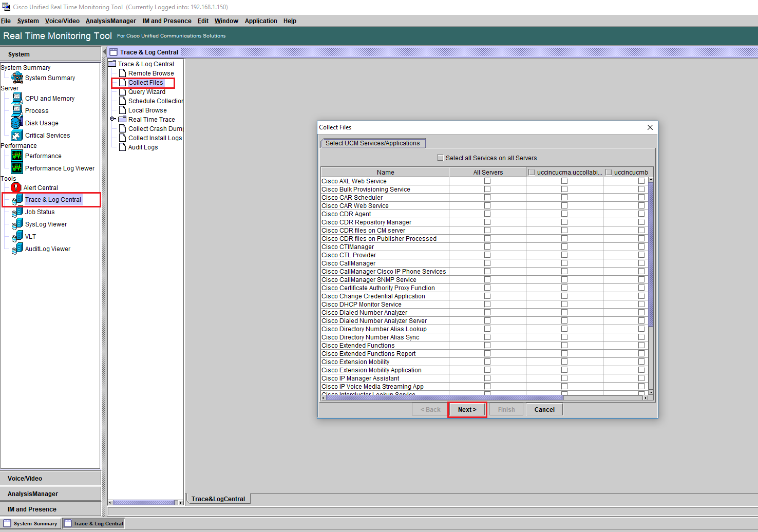Open the Help menu

pos(290,21)
